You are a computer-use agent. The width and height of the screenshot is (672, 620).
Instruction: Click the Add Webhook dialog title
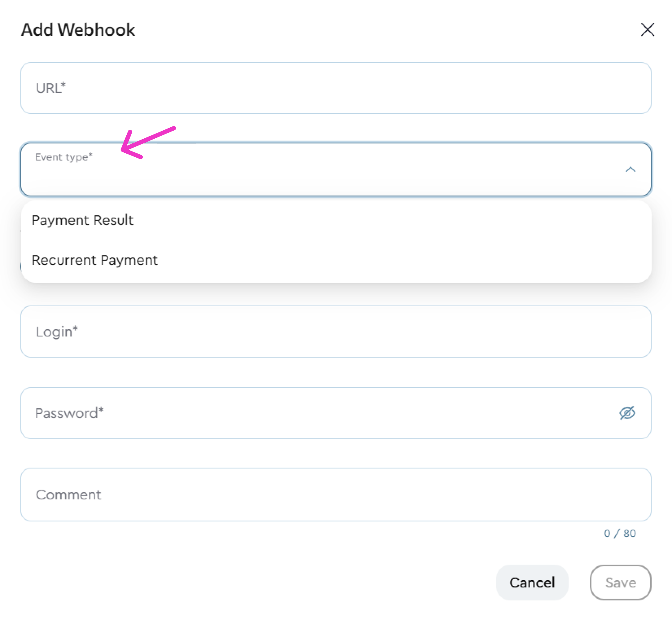78,29
